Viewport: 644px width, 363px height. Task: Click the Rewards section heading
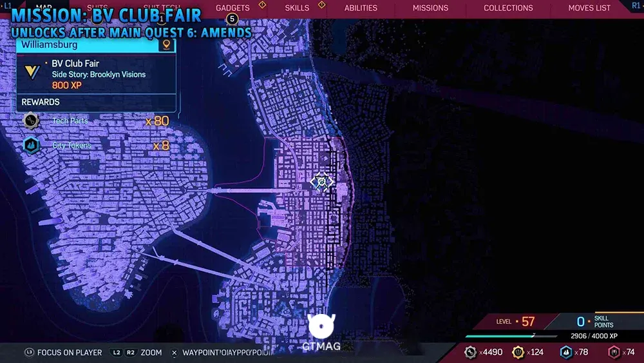coord(40,102)
